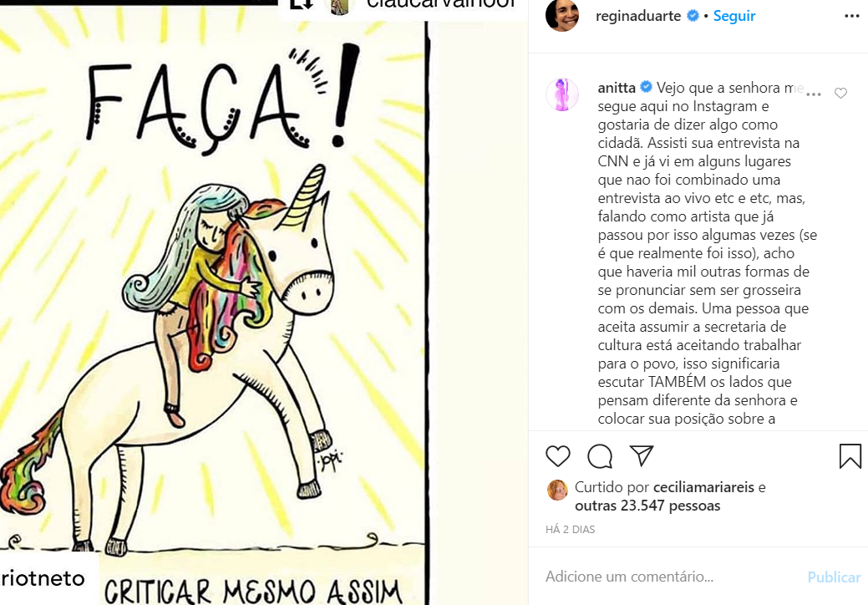The image size is (868, 605).
Task: Open the HÁ 2 DIAS timestamp
Action: pyautogui.click(x=571, y=529)
